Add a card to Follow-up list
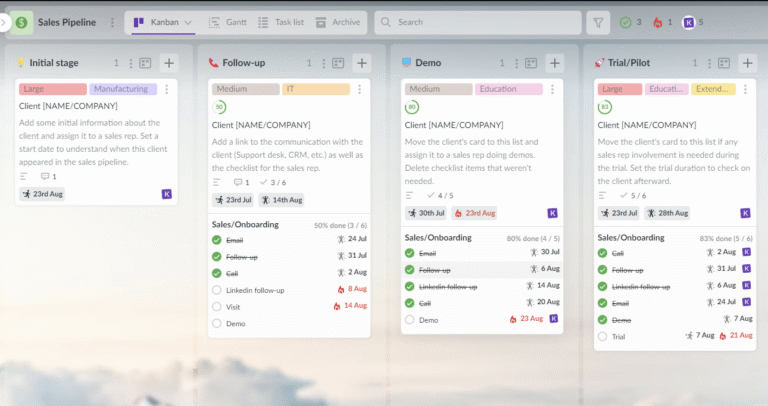The width and height of the screenshot is (768, 406). click(x=362, y=63)
